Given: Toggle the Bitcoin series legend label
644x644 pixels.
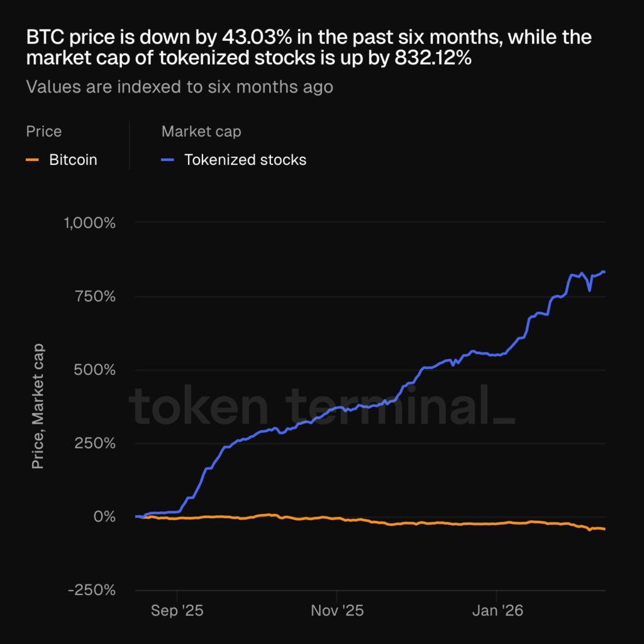Looking at the screenshot, I should point(73,160).
